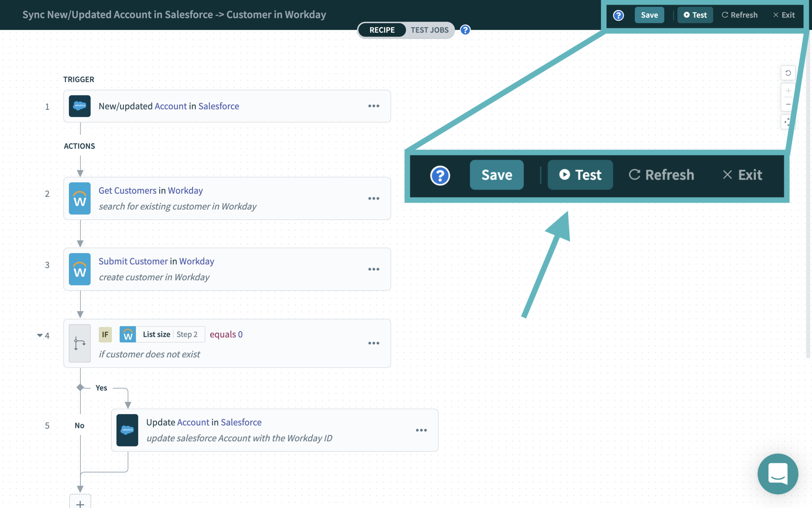812x508 pixels.
Task: Click the Workday icon on Submit Customer step
Action: click(80, 269)
